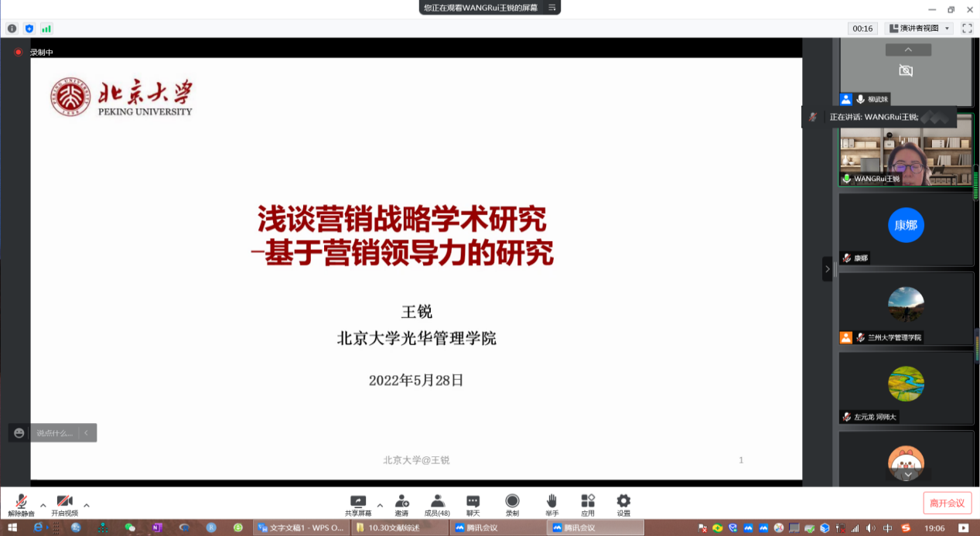Open the 应用 apps icon
The width and height of the screenshot is (980, 536).
(588, 504)
